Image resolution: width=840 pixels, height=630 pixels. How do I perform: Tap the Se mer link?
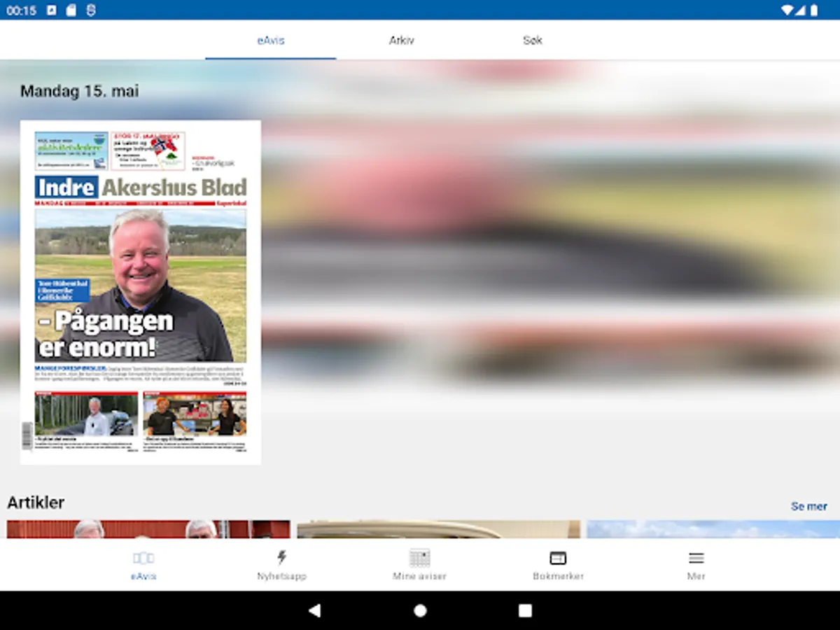pos(809,506)
